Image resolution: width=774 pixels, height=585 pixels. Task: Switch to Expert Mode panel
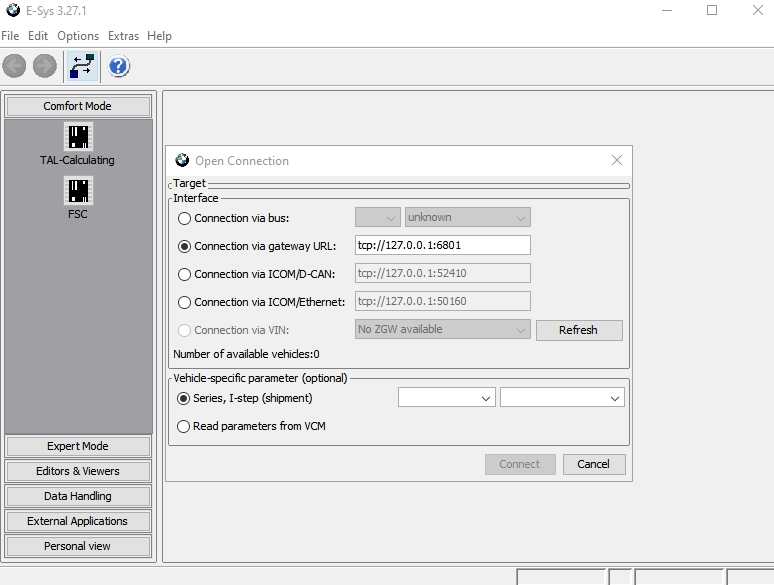click(78, 446)
